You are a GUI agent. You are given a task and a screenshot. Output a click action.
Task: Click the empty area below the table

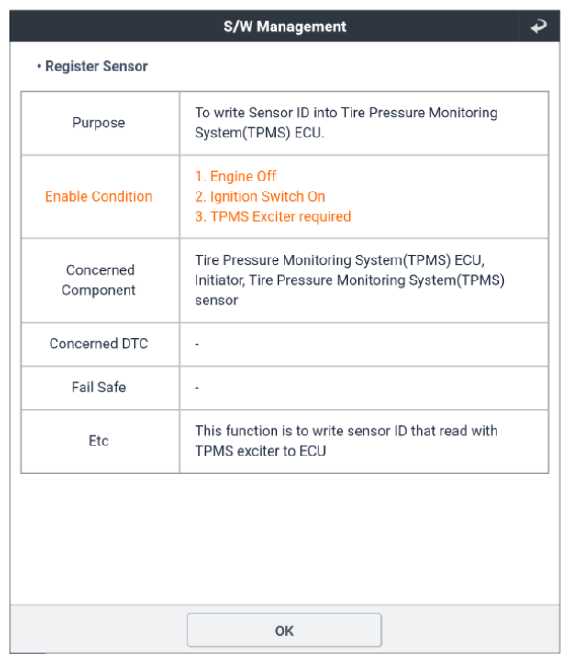285,539
